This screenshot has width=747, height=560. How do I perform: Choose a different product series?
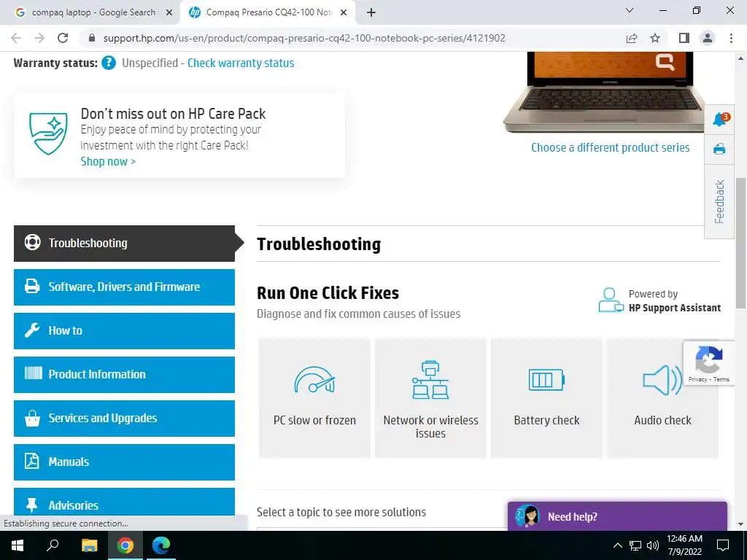611,147
